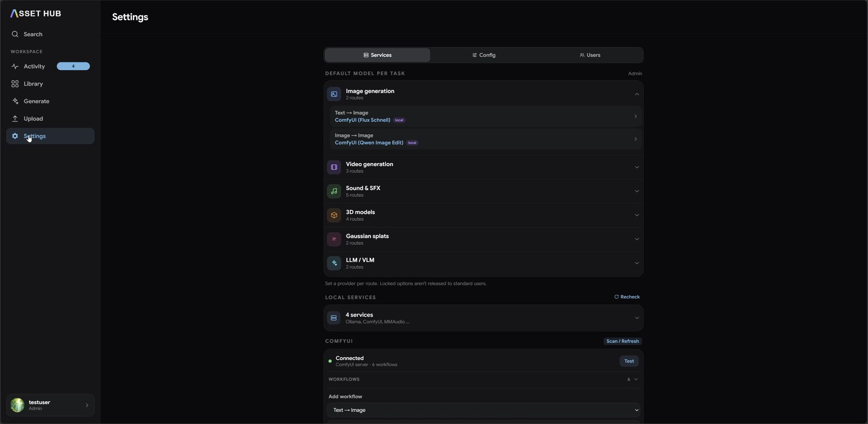Click the Gaussian splats icon
This screenshot has height=424, width=868.
tap(334, 239)
